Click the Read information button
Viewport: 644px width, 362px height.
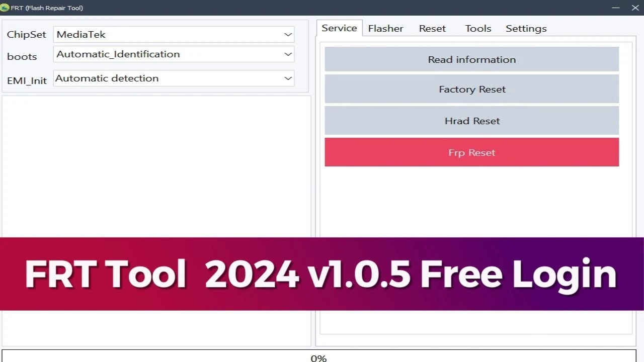pos(472,59)
